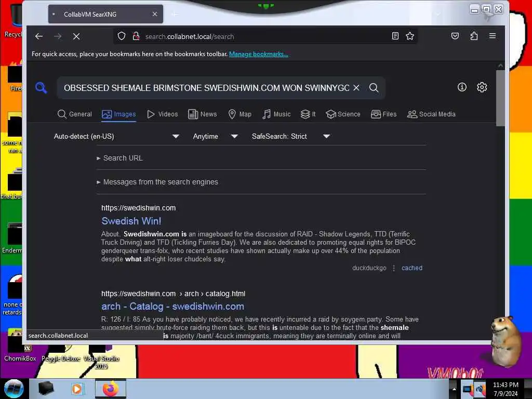532x399 pixels.
Task: Switch to the It tab
Action: [x=308, y=114]
